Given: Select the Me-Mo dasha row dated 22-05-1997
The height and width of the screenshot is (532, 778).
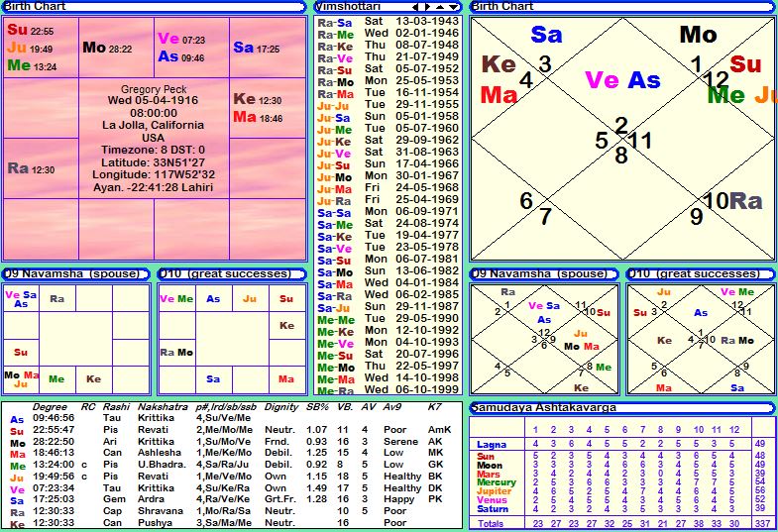Looking at the screenshot, I should (388, 367).
